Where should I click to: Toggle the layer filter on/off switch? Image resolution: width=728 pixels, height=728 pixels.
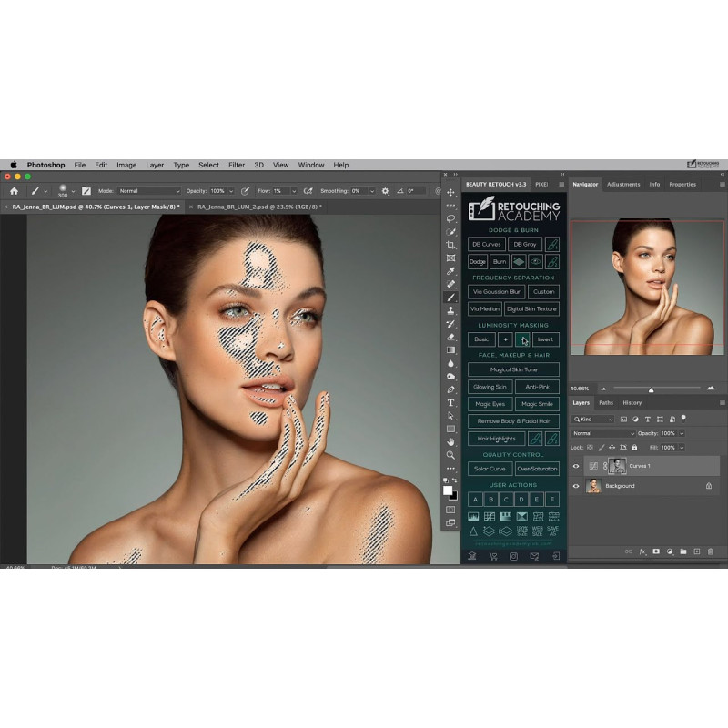pos(682,417)
